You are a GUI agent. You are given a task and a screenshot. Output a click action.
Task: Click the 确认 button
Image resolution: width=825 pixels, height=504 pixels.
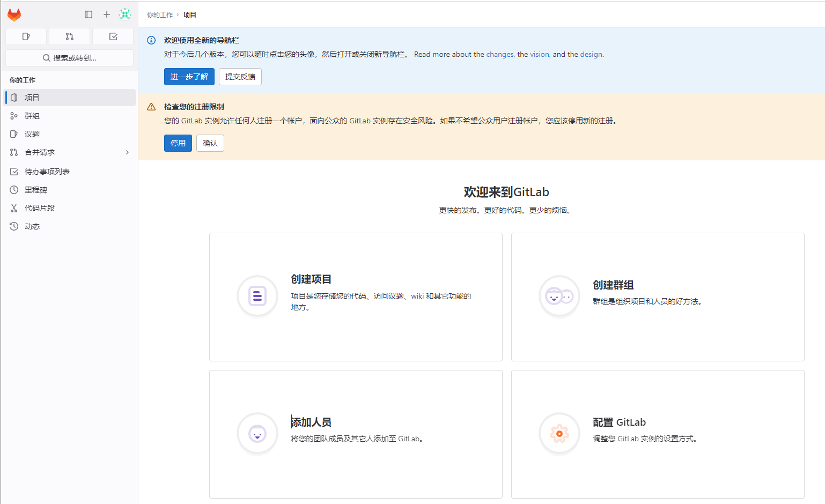point(210,143)
